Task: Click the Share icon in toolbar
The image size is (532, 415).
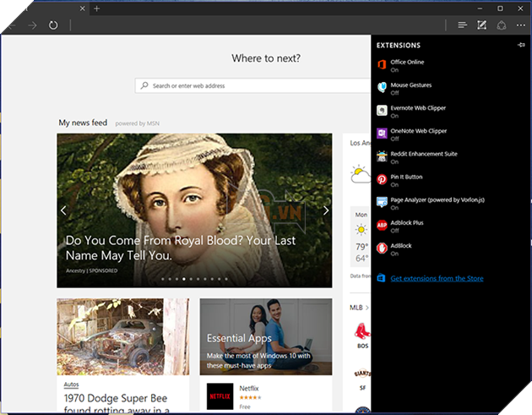Action: coord(502,25)
